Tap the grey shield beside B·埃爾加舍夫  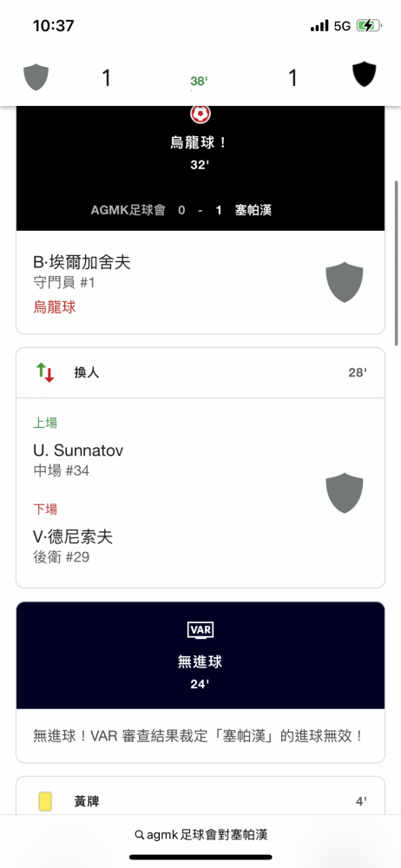(x=345, y=282)
